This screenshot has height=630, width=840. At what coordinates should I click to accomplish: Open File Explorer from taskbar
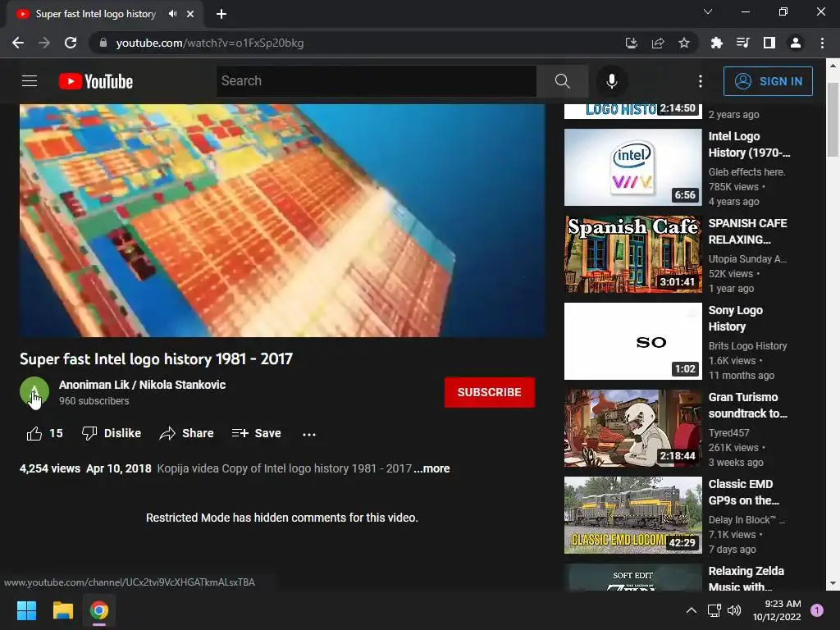coord(62,610)
